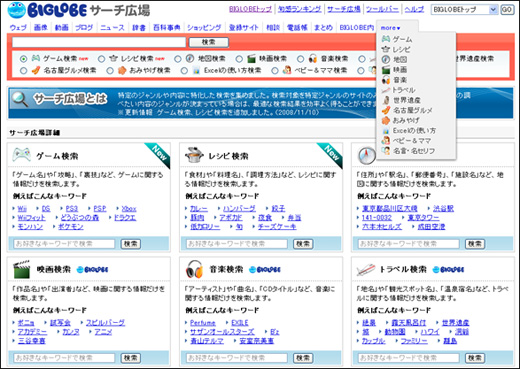
Task: Select the 音楽検索 radio button
Action: (x=300, y=59)
